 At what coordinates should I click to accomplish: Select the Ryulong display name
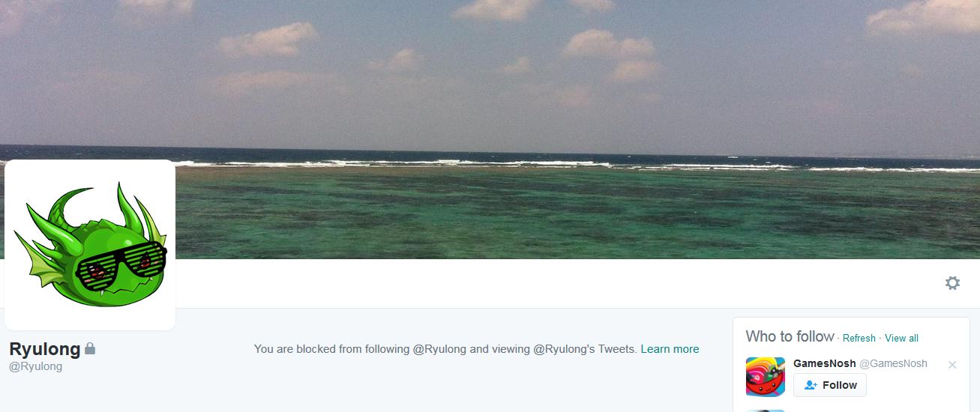(44, 349)
